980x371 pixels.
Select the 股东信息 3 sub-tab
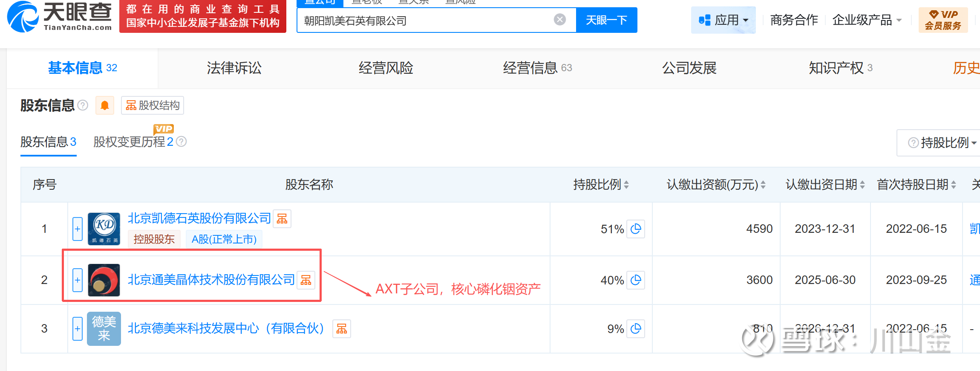(48, 142)
